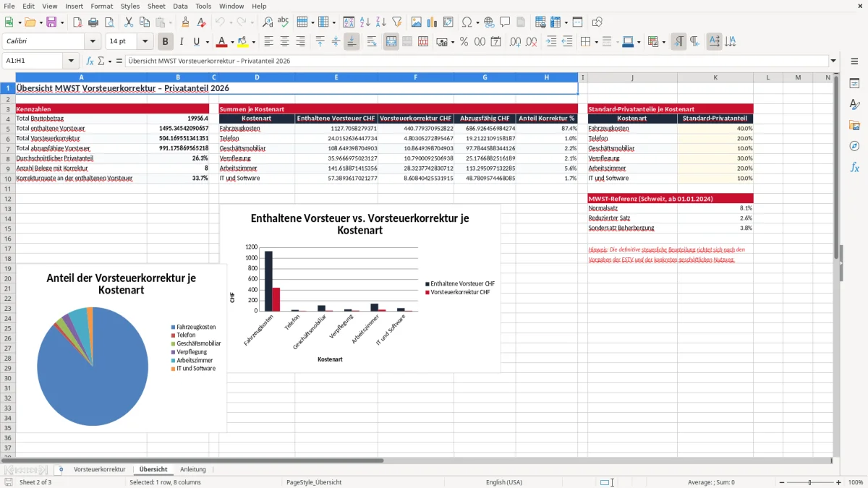Click the Save document icon
The height and width of the screenshot is (488, 868).
[51, 22]
